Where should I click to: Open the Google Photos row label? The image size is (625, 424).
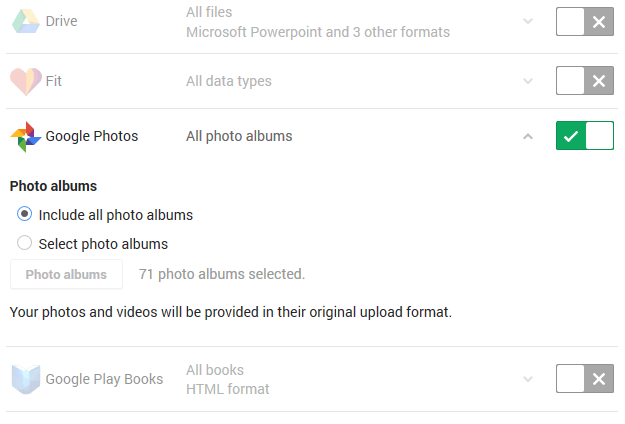pos(92,136)
